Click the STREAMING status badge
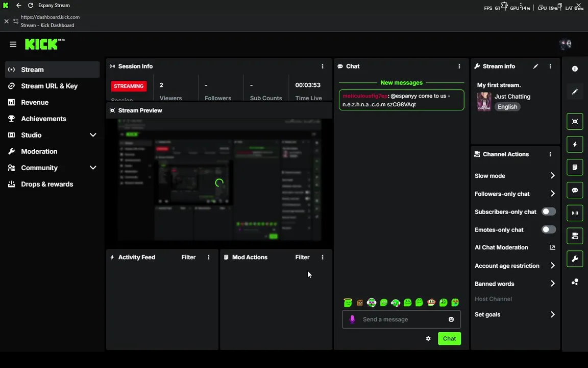The width and height of the screenshot is (588, 368). pos(129,86)
